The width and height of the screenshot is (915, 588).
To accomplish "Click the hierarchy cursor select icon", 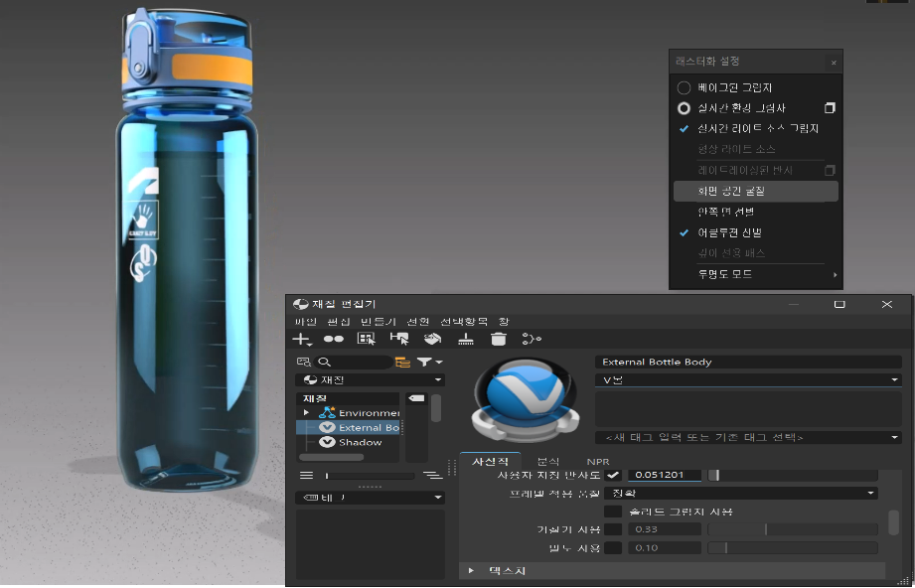I will (x=399, y=339).
